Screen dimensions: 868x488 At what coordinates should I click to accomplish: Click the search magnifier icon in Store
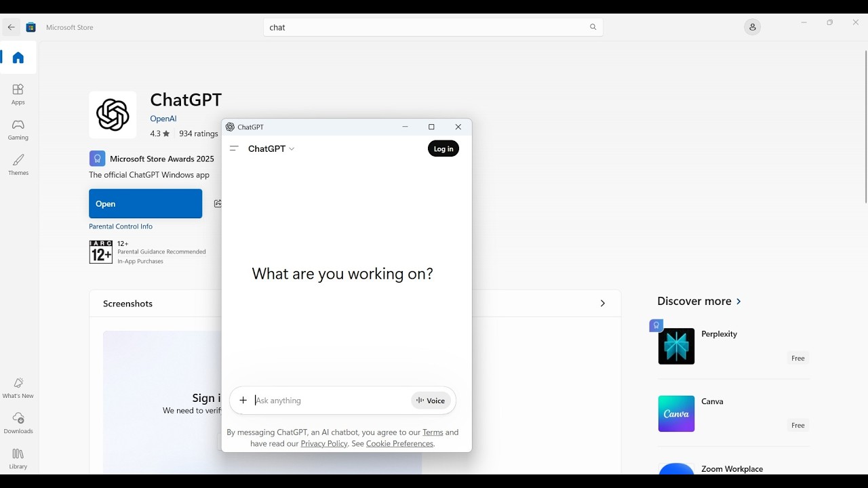tap(593, 27)
